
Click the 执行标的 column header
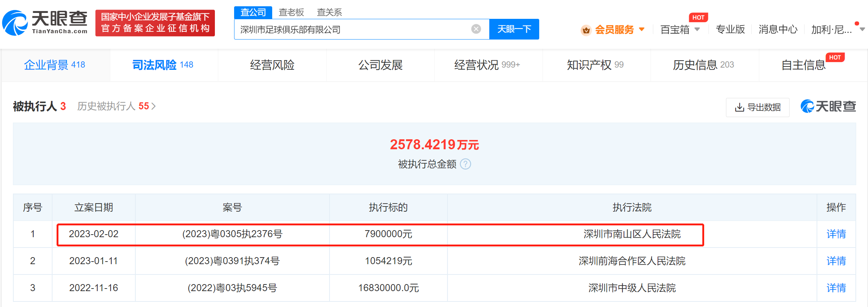point(388,207)
